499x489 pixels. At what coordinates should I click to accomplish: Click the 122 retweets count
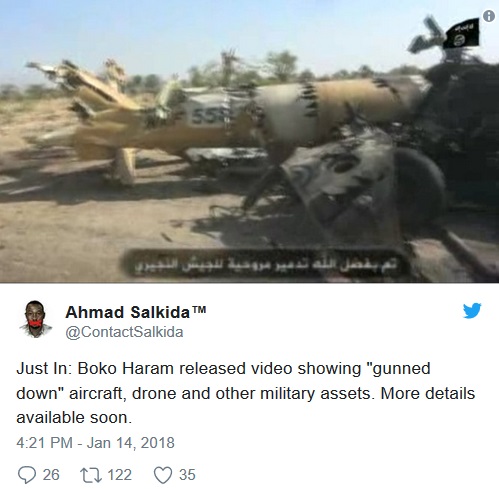tap(119, 475)
